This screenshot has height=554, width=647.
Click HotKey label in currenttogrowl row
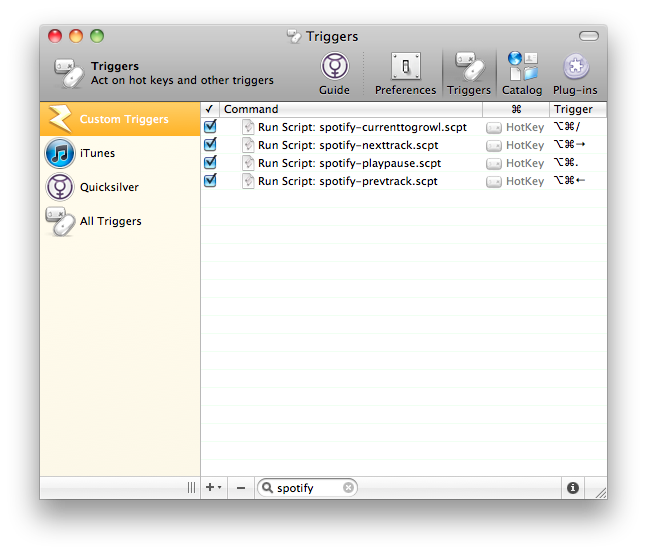(525, 127)
